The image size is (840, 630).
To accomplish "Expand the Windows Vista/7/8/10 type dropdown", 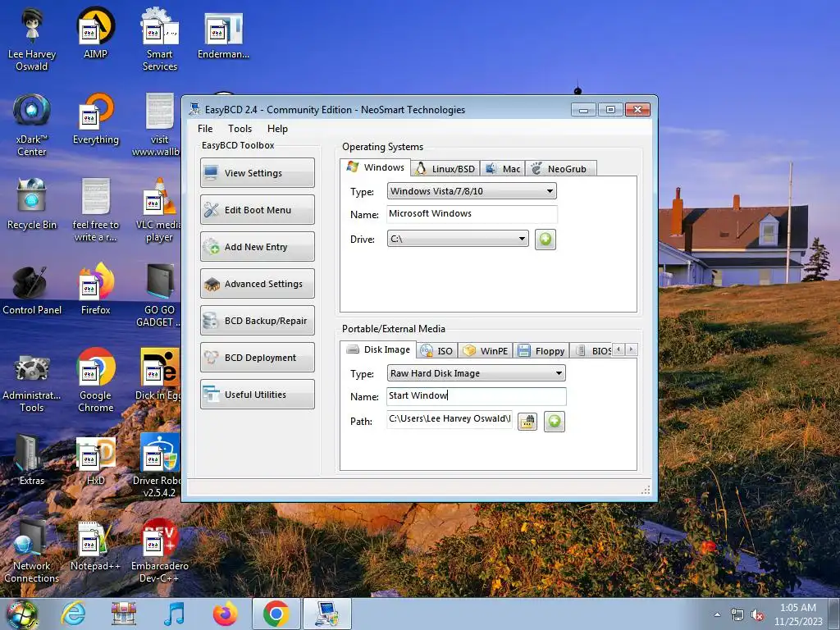I will (472, 191).
